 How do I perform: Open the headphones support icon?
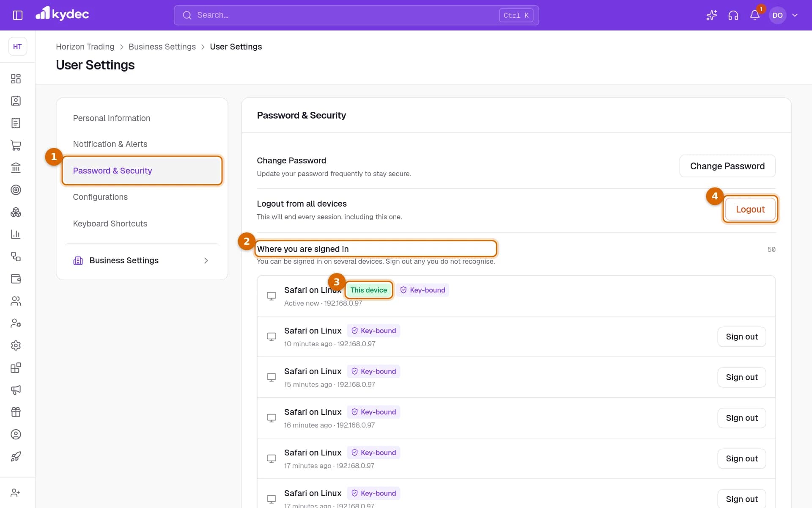pos(733,15)
